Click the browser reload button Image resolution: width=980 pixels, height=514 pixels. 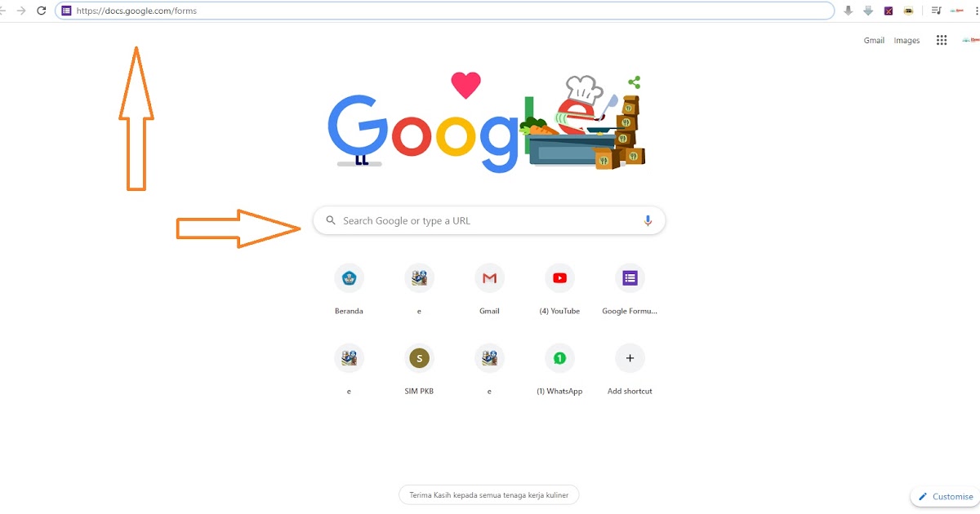(x=41, y=11)
